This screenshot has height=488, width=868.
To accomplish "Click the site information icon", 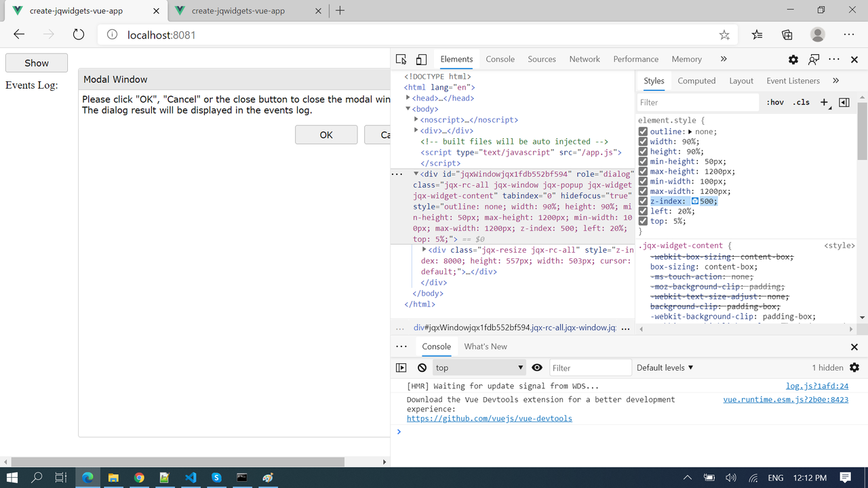I will [x=113, y=35].
